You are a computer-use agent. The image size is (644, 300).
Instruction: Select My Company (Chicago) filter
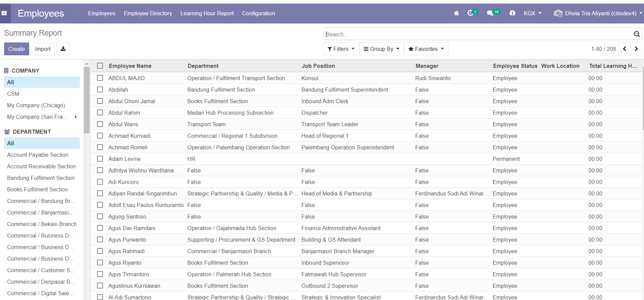42,105
